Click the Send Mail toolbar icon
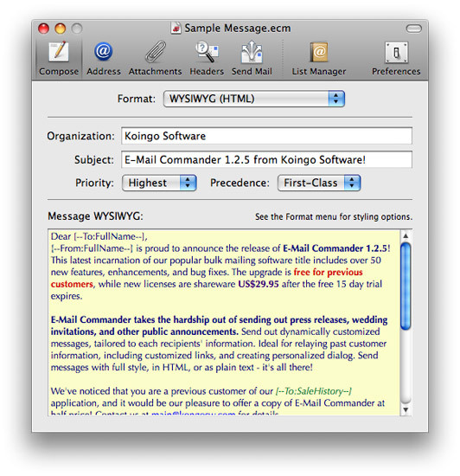 [252, 52]
